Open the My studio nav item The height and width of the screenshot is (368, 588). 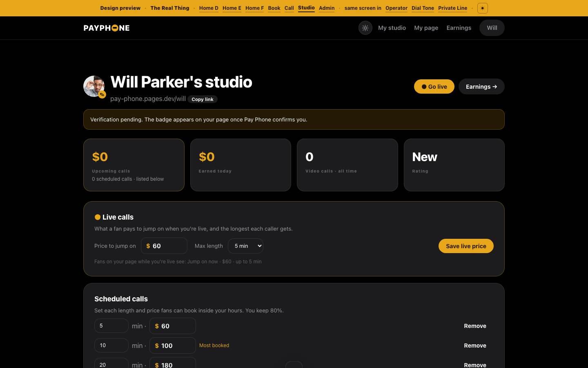392,28
